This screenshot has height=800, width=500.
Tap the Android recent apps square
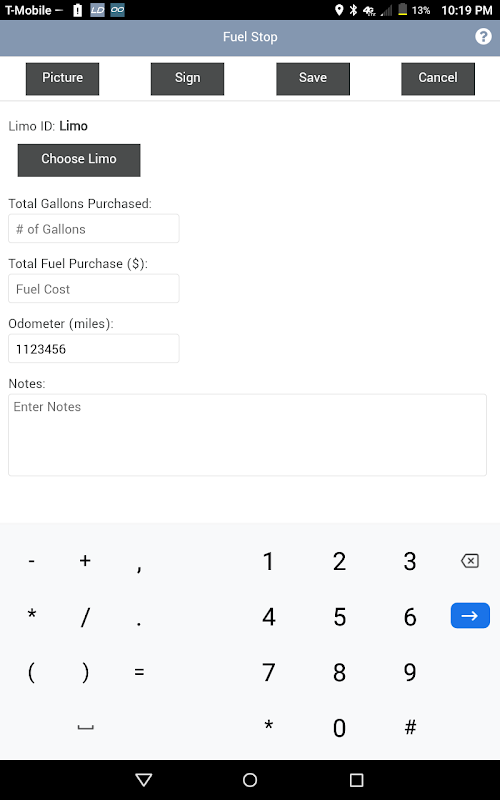[357, 780]
